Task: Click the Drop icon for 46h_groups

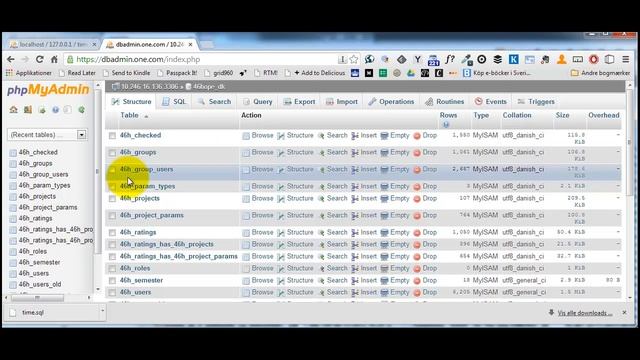Action: [x=417, y=153]
